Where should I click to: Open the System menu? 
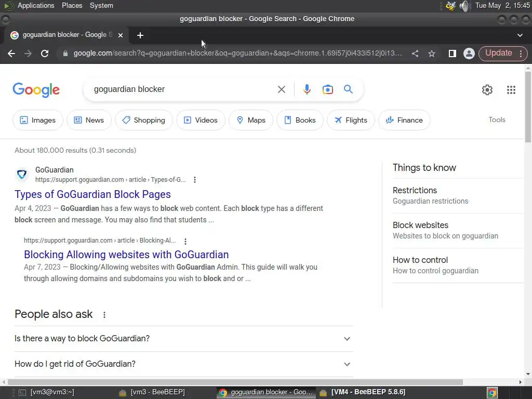point(101,5)
